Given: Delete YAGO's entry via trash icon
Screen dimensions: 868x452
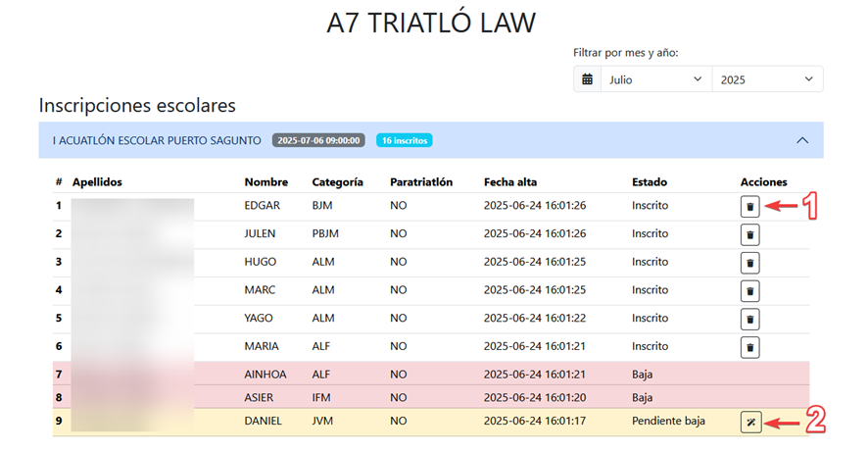Looking at the screenshot, I should tap(749, 319).
